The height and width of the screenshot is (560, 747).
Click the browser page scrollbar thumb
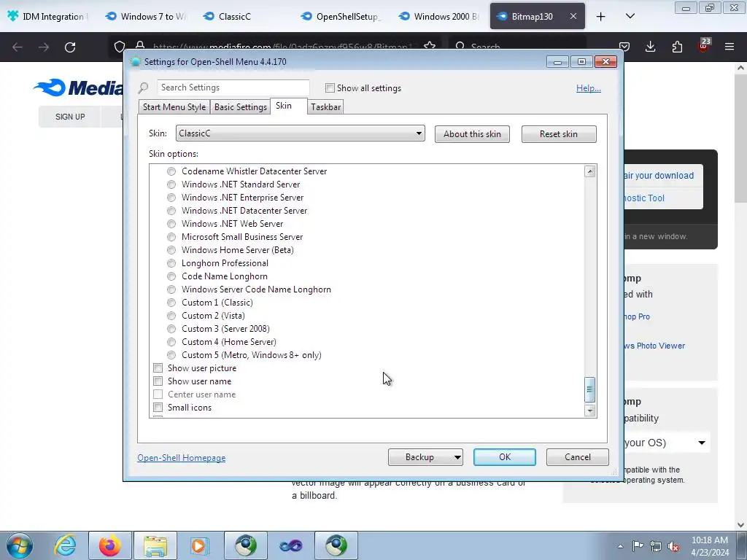click(740, 139)
